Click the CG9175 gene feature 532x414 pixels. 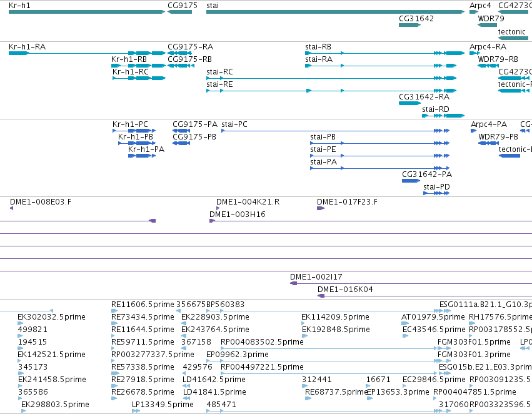pos(180,12)
